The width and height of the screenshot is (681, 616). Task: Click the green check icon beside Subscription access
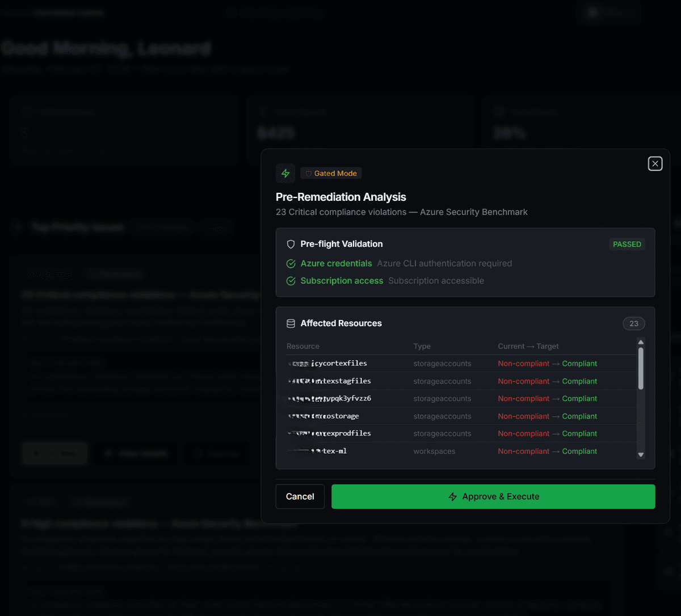[x=291, y=281]
